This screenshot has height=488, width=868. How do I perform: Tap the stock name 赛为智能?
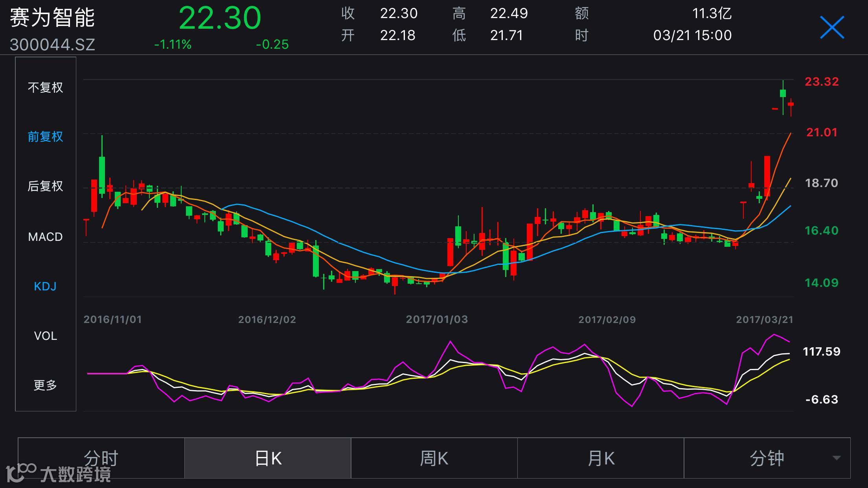point(52,18)
